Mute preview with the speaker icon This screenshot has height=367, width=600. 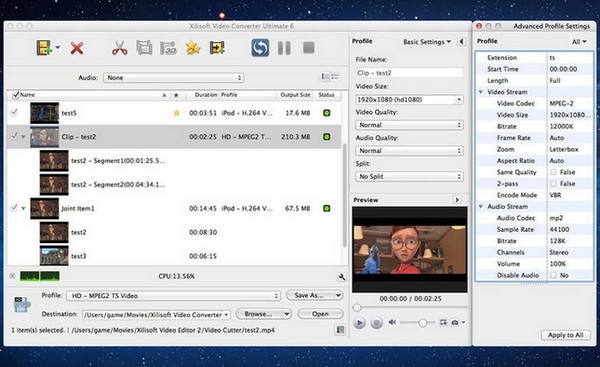coord(392,323)
